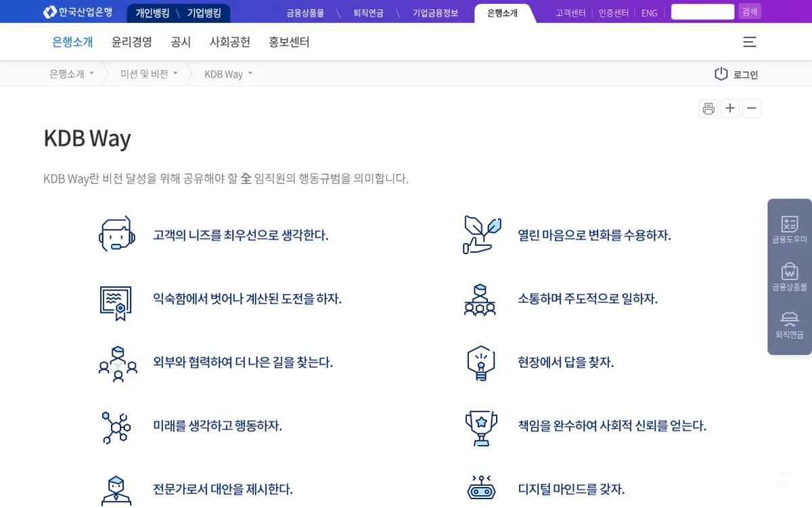Open 공시 navigation menu
Image resolution: width=812 pixels, height=508 pixels.
181,42
